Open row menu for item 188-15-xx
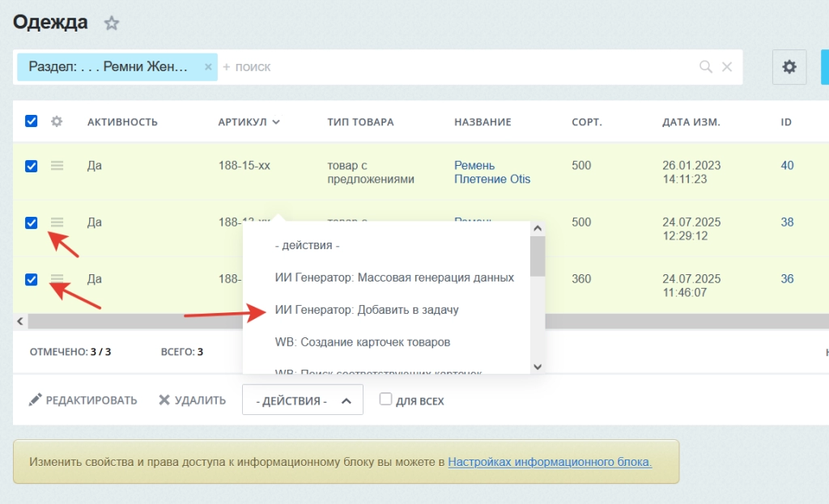The image size is (829, 504). (x=57, y=166)
